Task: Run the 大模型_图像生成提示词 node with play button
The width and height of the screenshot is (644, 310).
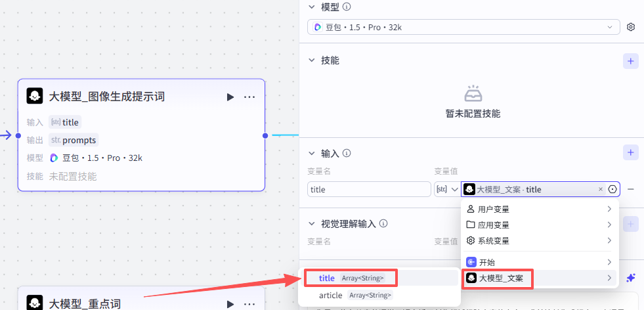Action: 230,97
